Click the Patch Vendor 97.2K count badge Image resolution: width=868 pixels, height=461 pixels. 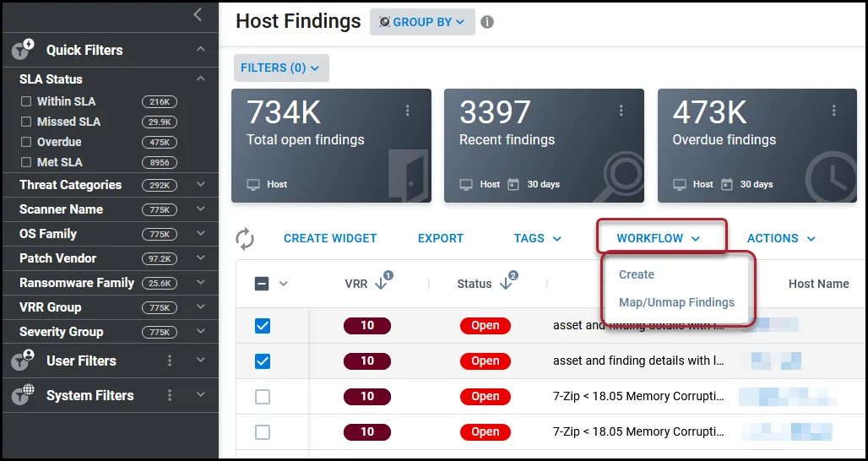[x=160, y=258]
